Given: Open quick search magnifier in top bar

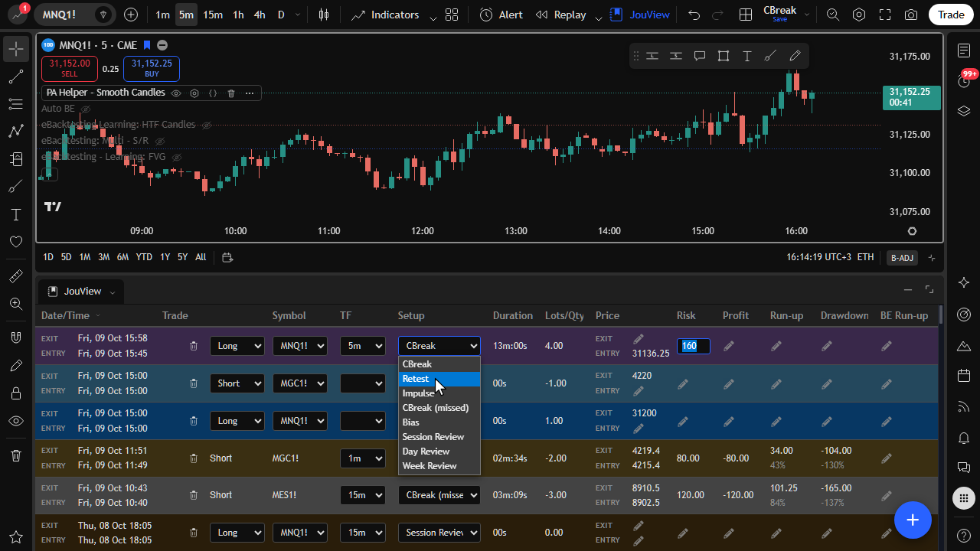Looking at the screenshot, I should (833, 15).
